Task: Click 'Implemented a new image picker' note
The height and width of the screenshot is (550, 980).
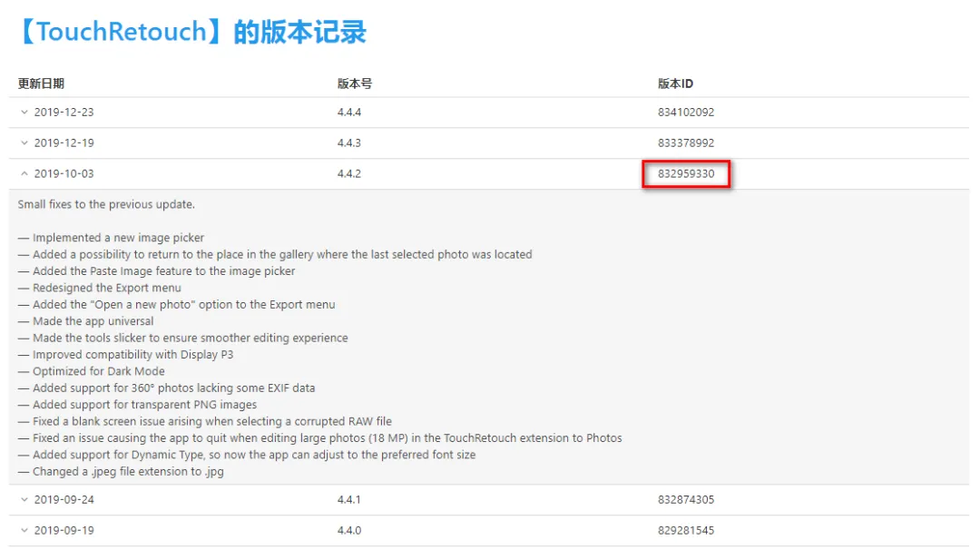Action: 112,238
